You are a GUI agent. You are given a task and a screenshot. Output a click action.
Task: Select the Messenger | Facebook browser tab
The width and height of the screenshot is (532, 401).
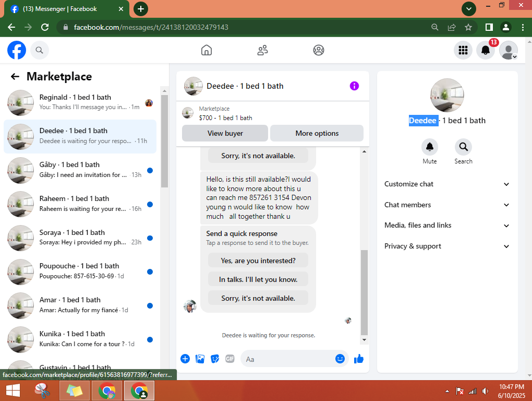(x=67, y=9)
